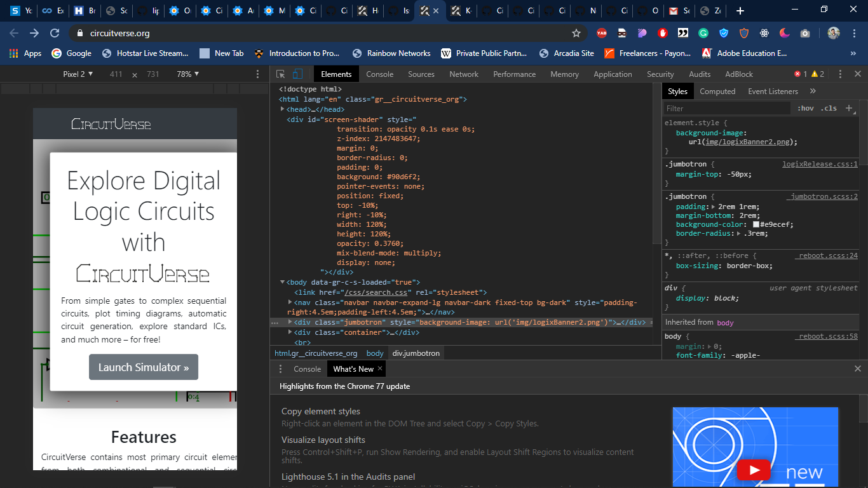Close the What's New drawer tab
The width and height of the screenshot is (868, 488).
pos(380,369)
